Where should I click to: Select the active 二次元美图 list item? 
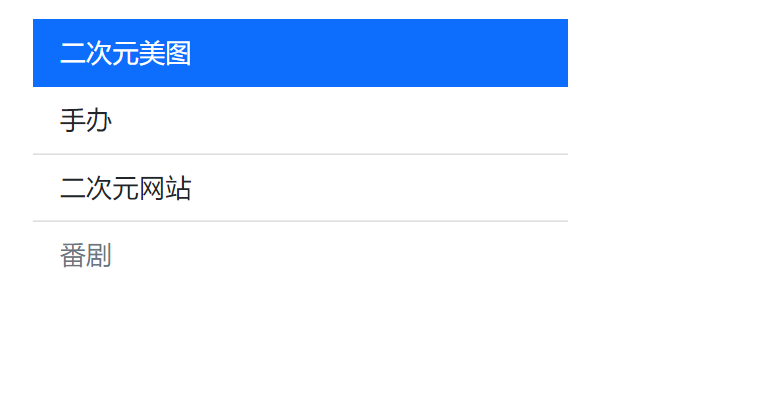point(300,53)
